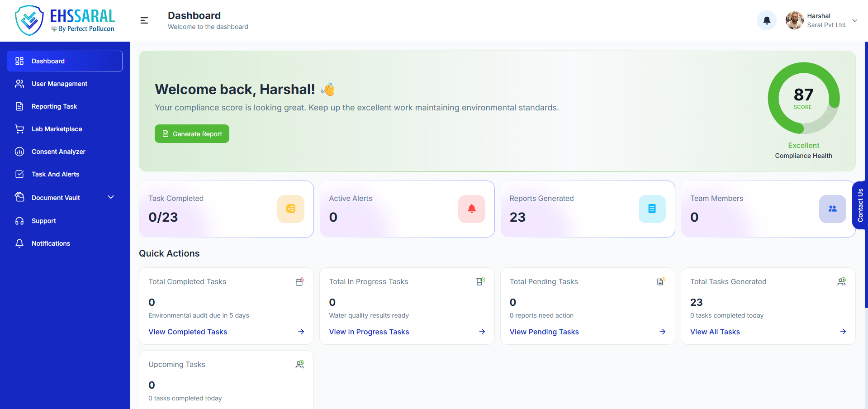
Task: Go to Lab Marketplace in the sidebar
Action: [57, 129]
